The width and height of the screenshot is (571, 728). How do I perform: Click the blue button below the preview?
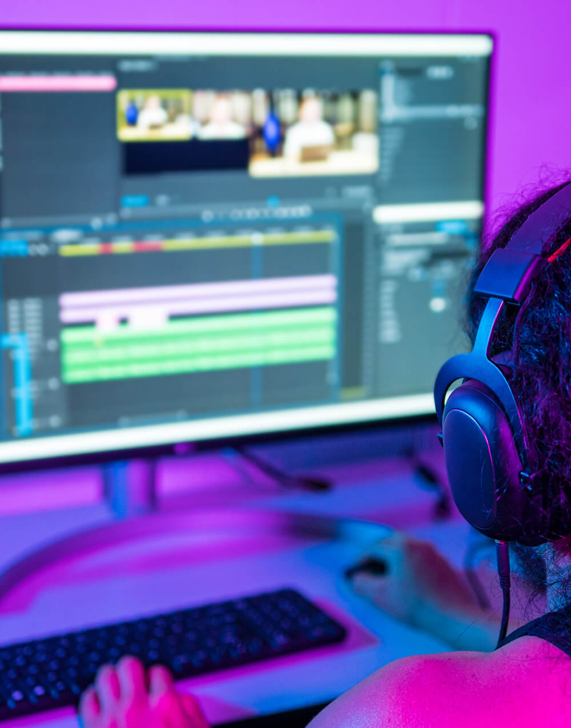[135, 201]
